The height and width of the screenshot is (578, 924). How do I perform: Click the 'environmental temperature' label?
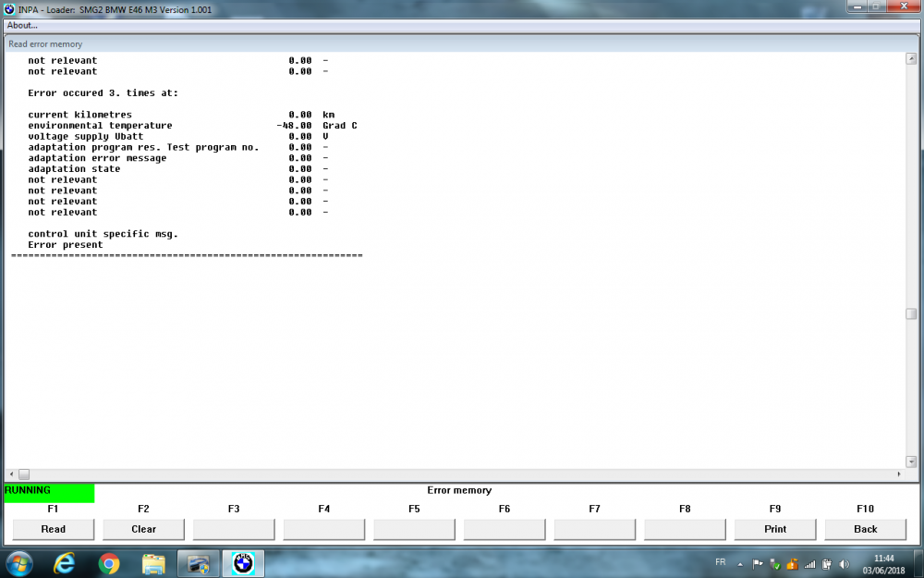[100, 126]
